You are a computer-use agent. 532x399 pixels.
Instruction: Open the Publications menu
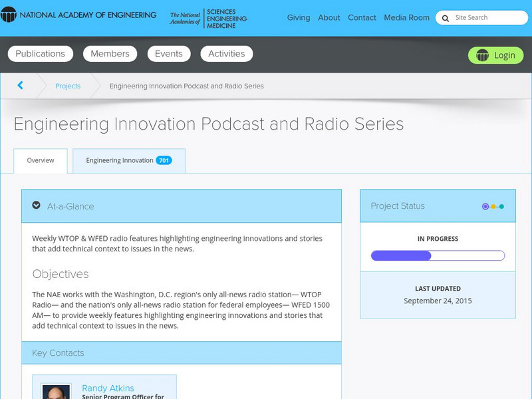(41, 54)
